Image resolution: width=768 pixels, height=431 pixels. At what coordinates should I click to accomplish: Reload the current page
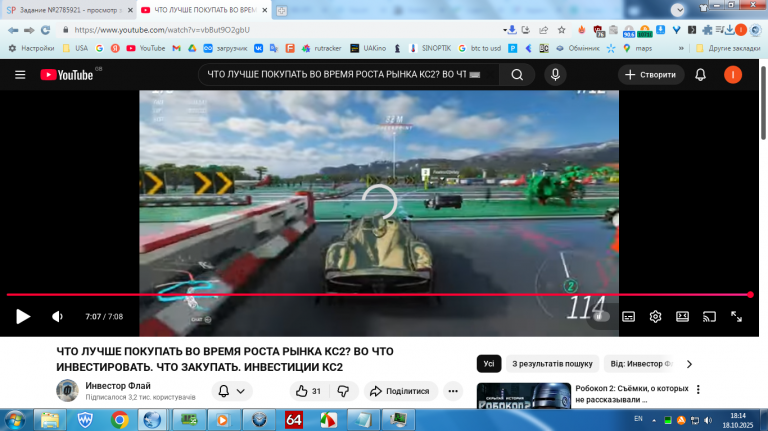click(46, 30)
